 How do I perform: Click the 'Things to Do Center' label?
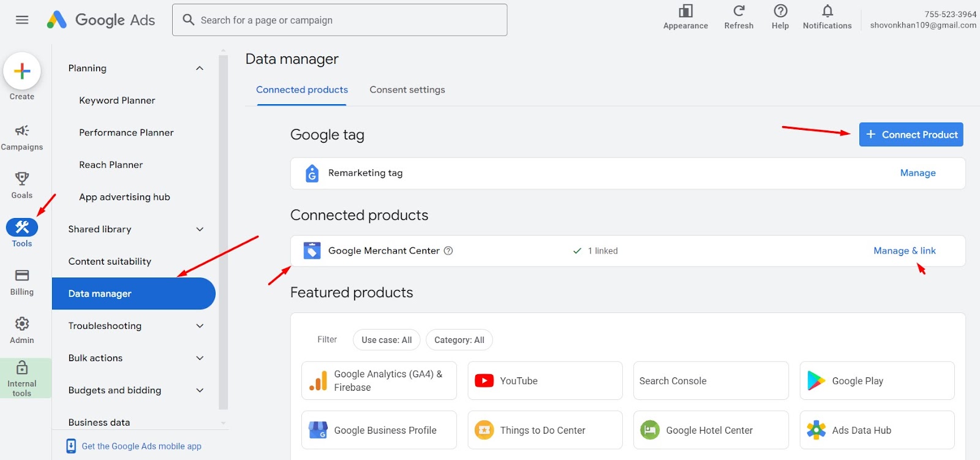(543, 430)
